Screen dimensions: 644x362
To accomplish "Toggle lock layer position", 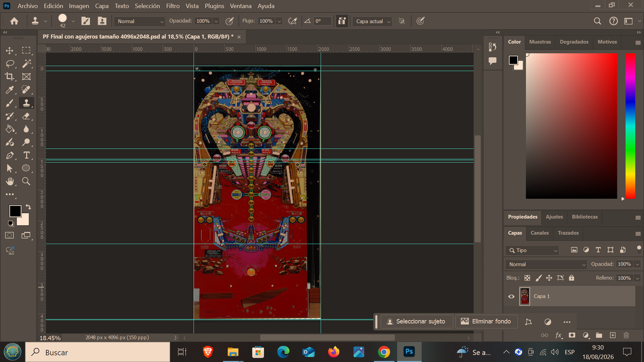I will pyautogui.click(x=549, y=278).
